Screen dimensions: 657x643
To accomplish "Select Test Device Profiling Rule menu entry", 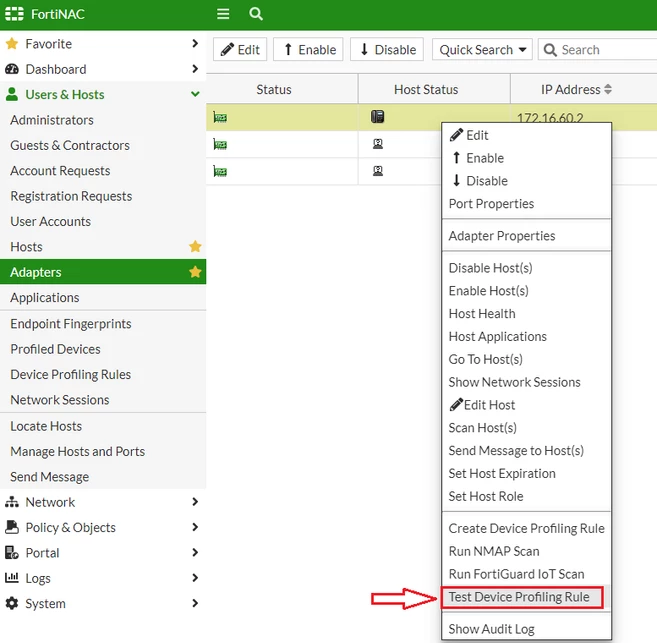I will click(x=522, y=597).
